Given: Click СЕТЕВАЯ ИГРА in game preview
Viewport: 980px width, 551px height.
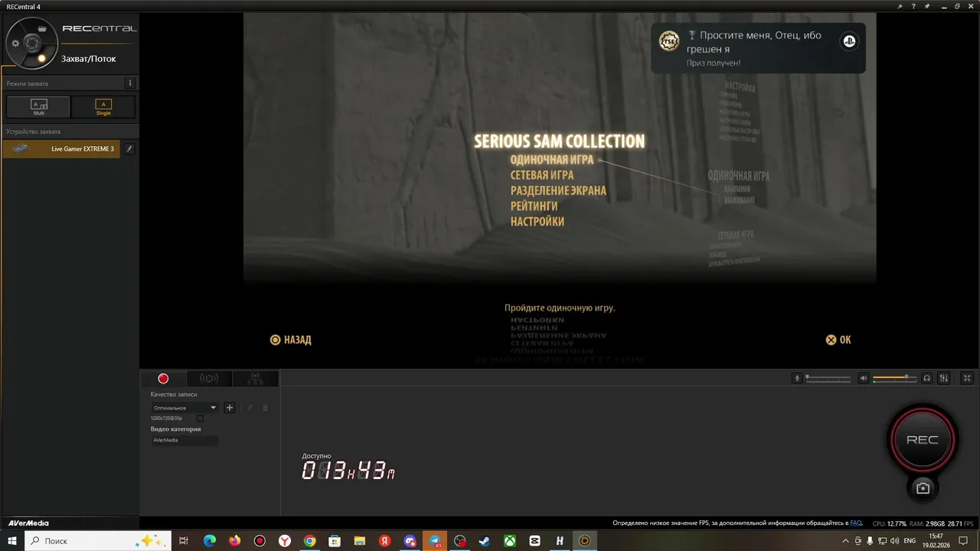Looking at the screenshot, I should (542, 175).
